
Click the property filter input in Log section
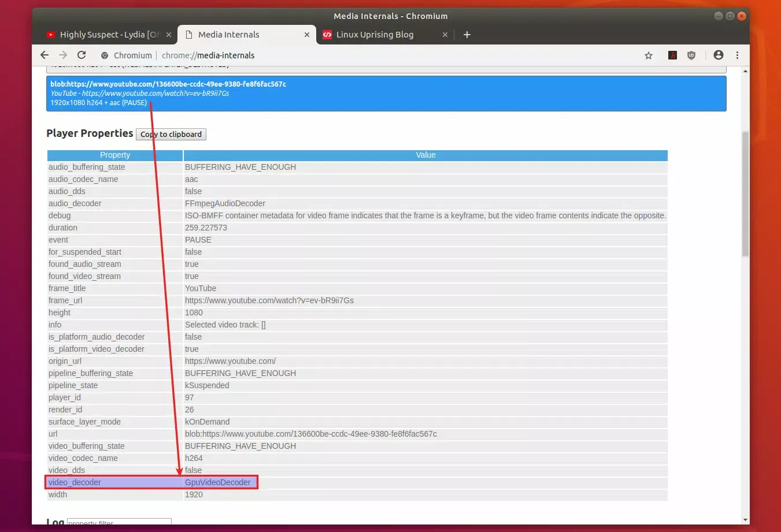coord(119,522)
